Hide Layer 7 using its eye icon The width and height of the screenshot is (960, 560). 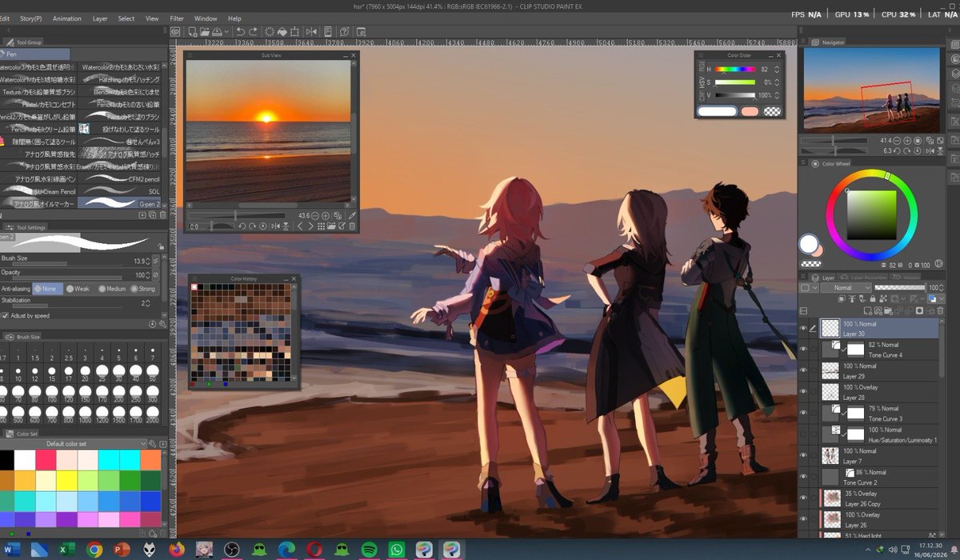(804, 456)
